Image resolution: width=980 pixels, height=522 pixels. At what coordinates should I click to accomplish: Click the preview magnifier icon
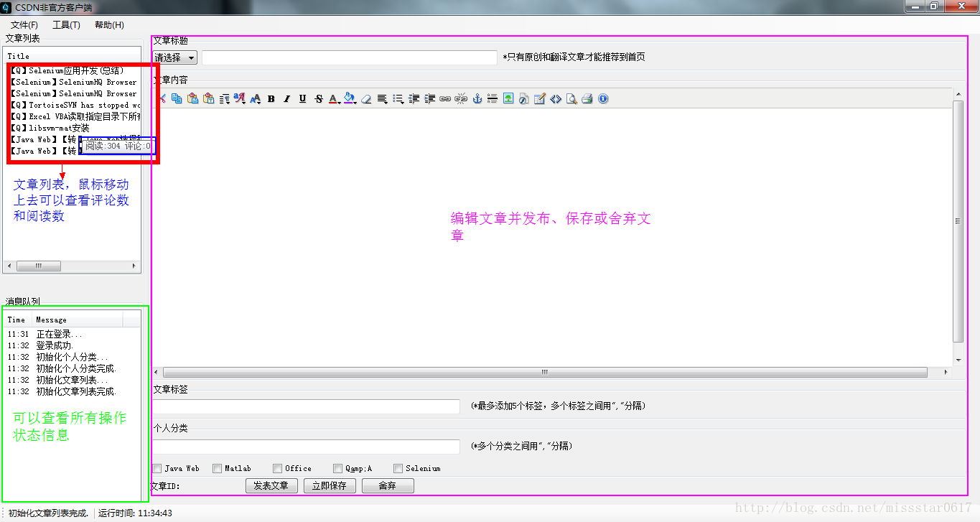(x=571, y=98)
